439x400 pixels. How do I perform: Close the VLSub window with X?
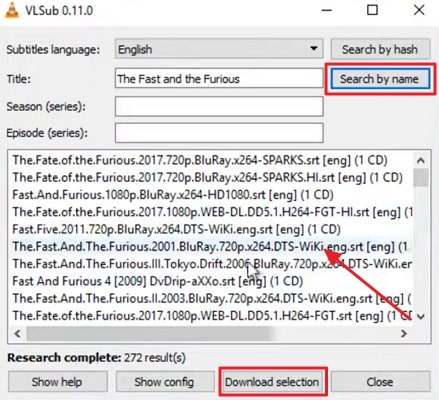(419, 10)
